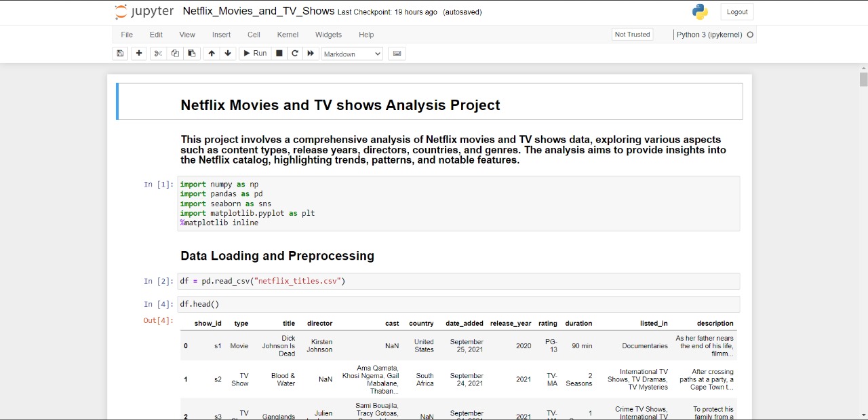Screen dimensions: 868x420
Task: Move selected cell down arrow
Action: [228, 54]
